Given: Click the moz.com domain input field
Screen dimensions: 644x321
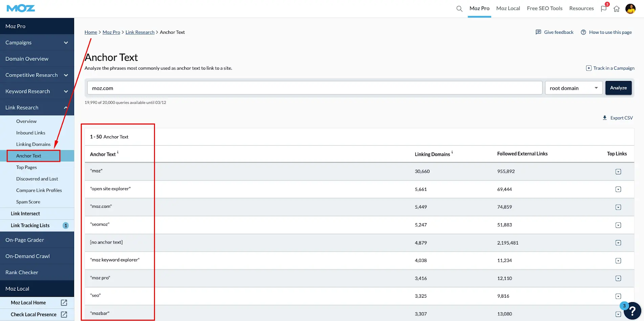Looking at the screenshot, I should 314,88.
